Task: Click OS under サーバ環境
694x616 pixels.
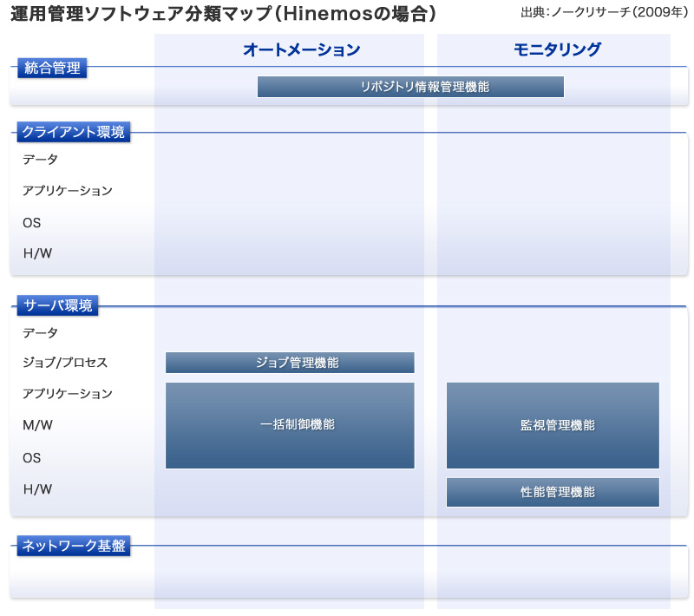Action: click(x=32, y=457)
